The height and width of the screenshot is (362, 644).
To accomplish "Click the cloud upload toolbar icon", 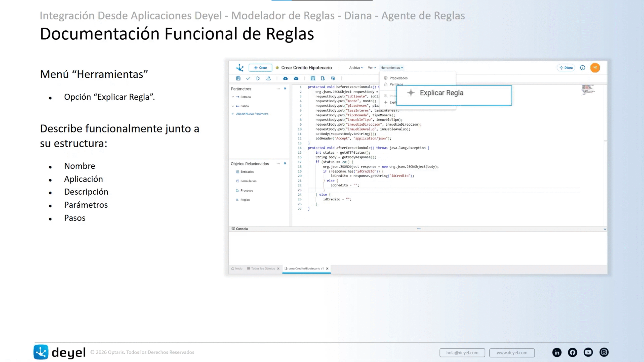I will pyautogui.click(x=296, y=78).
